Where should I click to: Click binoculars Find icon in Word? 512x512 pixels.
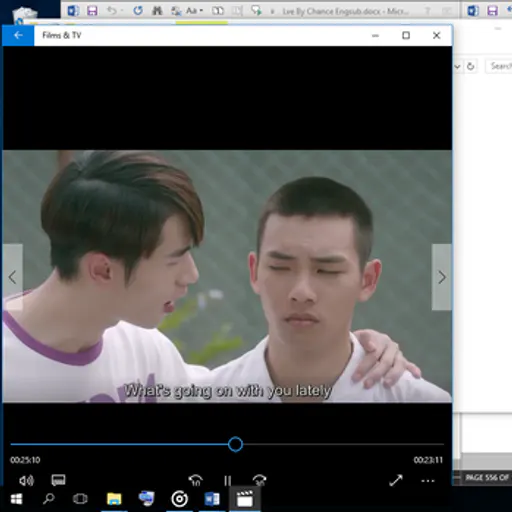157,11
